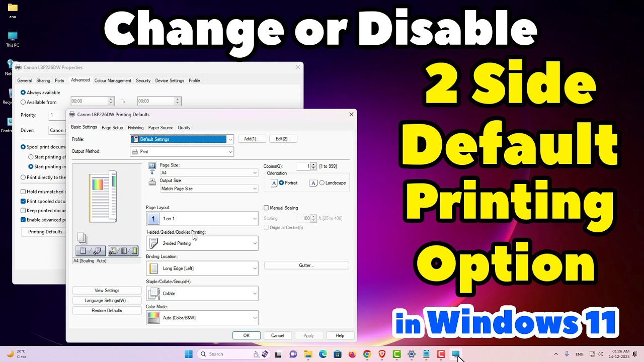This screenshot has height=362, width=644.
Task: Switch to the Basic Settings tab
Action: tap(84, 127)
